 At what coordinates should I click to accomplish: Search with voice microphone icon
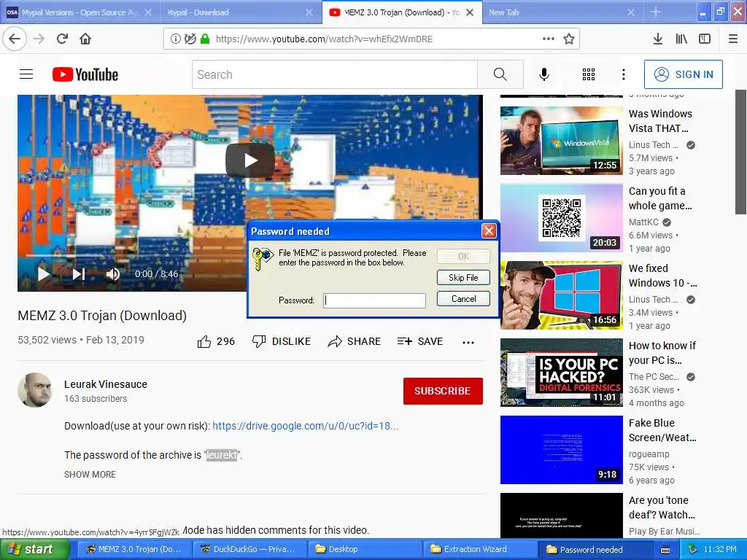click(x=544, y=74)
